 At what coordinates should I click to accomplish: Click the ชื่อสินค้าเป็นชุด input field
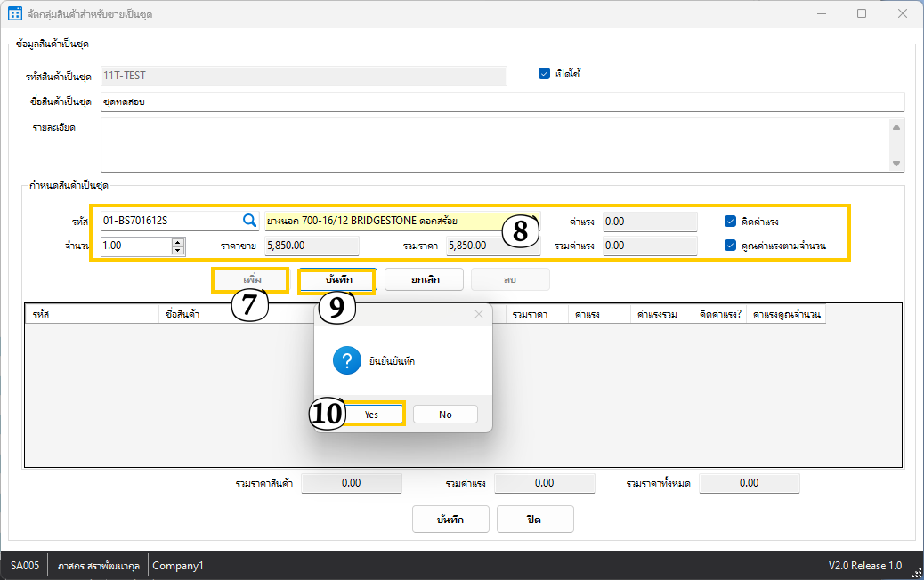pos(501,101)
